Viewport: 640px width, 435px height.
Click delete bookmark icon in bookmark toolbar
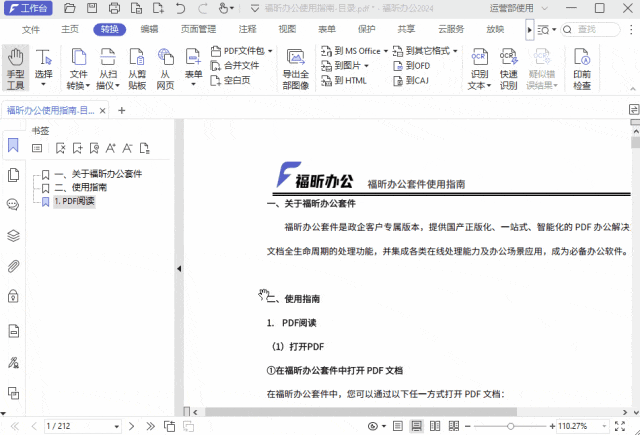point(60,148)
